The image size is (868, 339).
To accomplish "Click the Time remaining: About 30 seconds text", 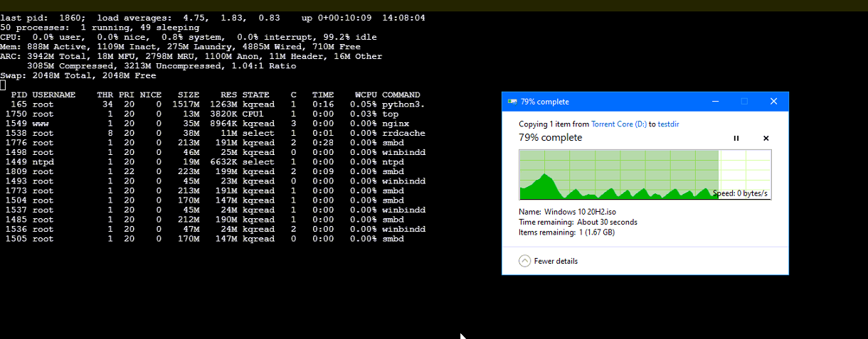I will pyautogui.click(x=578, y=222).
